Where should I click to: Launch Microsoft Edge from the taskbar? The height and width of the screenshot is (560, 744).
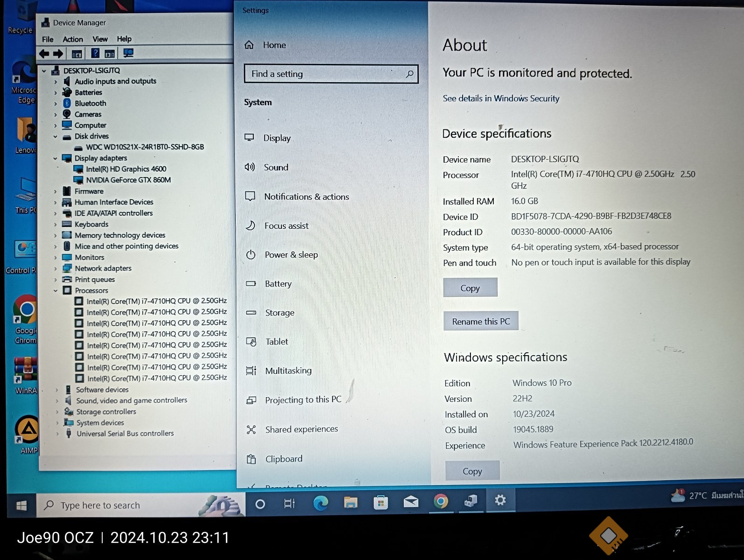pos(320,503)
